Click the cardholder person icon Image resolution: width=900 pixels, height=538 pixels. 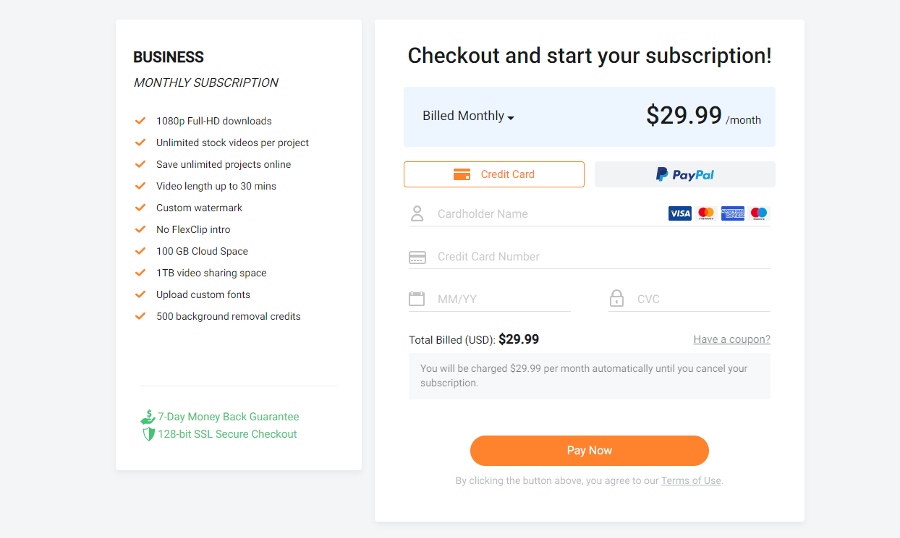point(417,214)
